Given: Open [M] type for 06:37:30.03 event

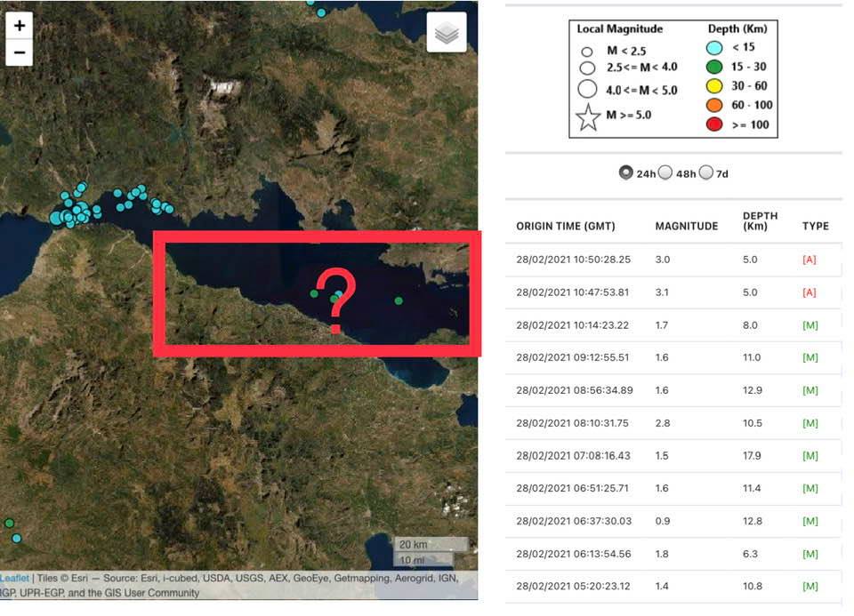Looking at the screenshot, I should pos(810,521).
